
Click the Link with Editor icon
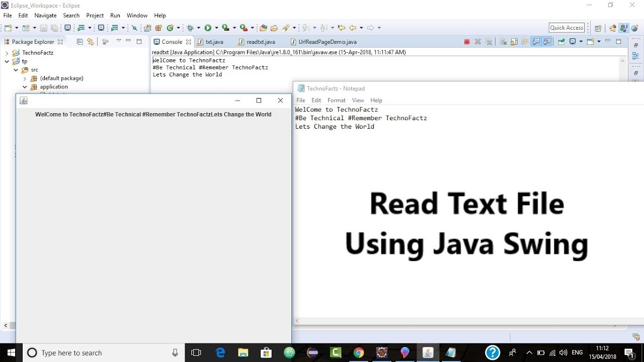pyautogui.click(x=90, y=42)
